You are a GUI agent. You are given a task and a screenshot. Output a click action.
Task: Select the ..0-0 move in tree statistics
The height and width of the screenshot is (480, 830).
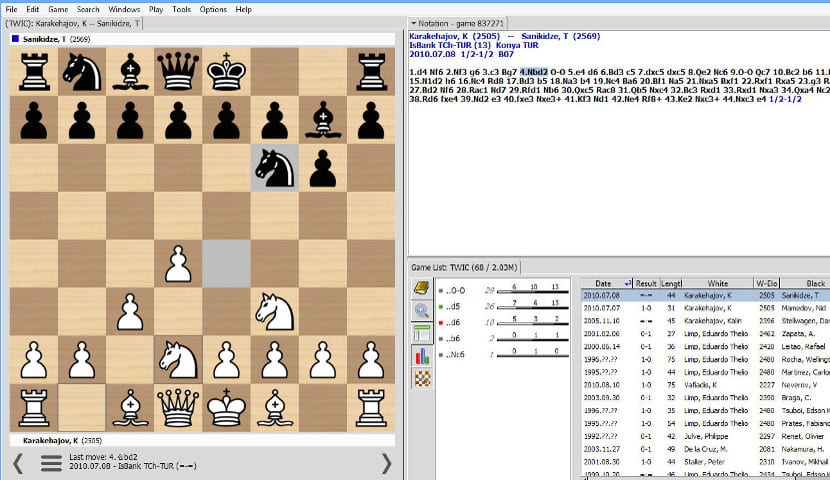454,291
